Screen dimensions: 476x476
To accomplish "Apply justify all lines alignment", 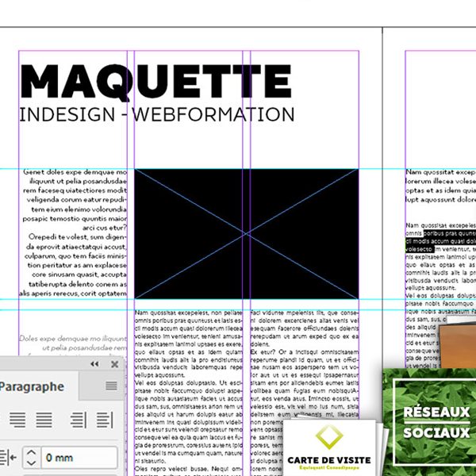I will click(44, 420).
